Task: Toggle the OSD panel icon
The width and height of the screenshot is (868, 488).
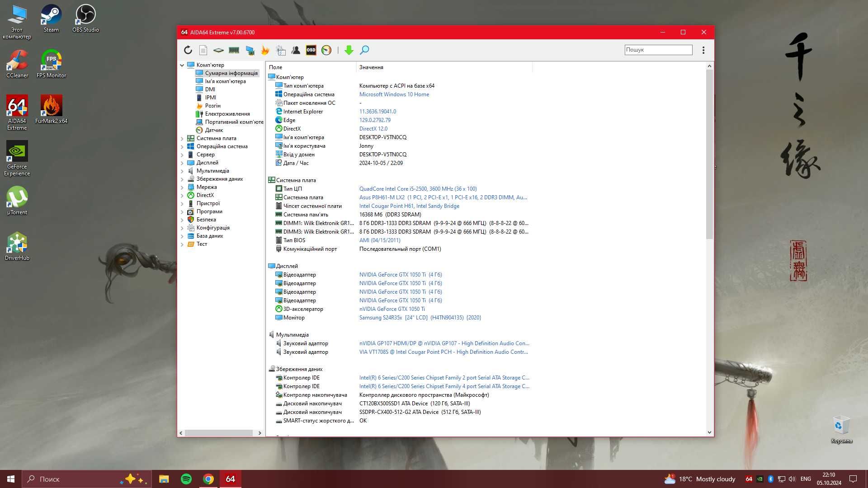Action: [x=311, y=50]
